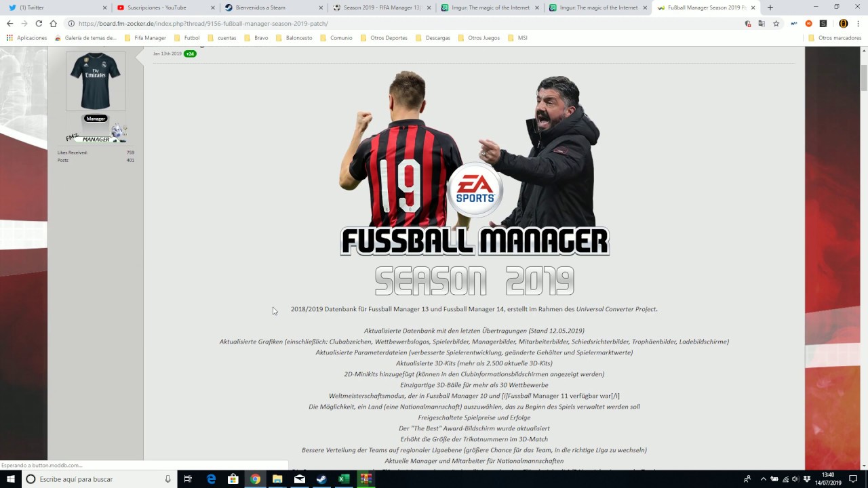Screen dimensions: 868x488
Task: Open Microsoft Edge from the taskbar
Action: click(211, 479)
